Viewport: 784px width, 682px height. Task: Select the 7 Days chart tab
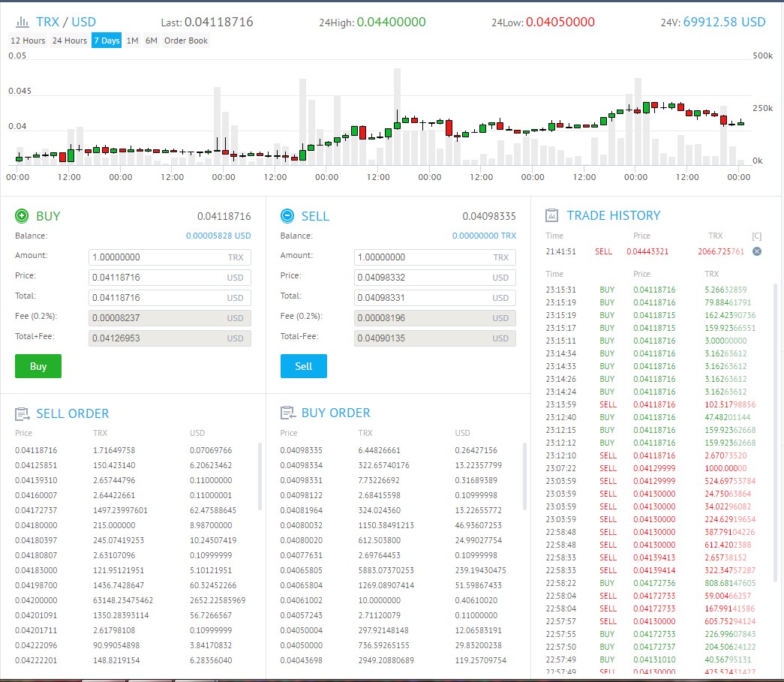(107, 41)
